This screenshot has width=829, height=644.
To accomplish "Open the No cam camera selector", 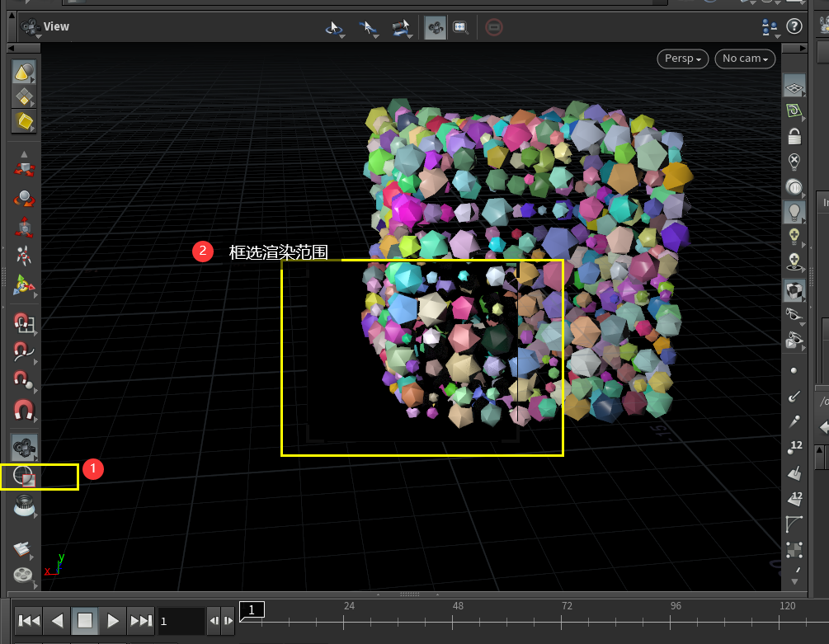I will tap(744, 59).
